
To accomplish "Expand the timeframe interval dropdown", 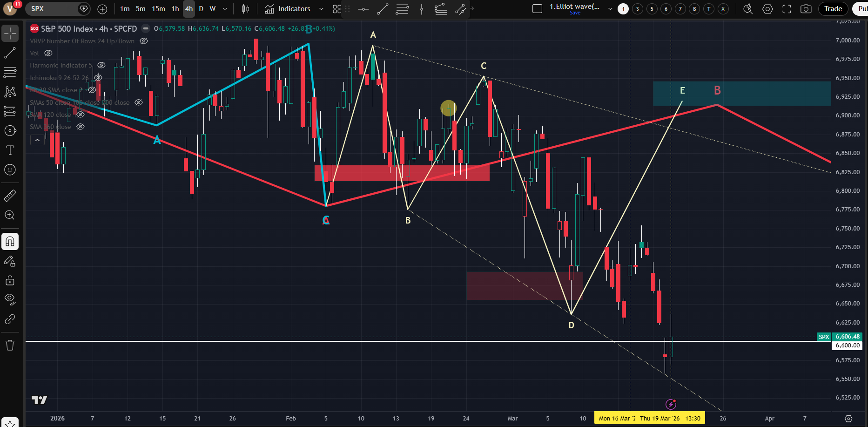I will 225,9.
